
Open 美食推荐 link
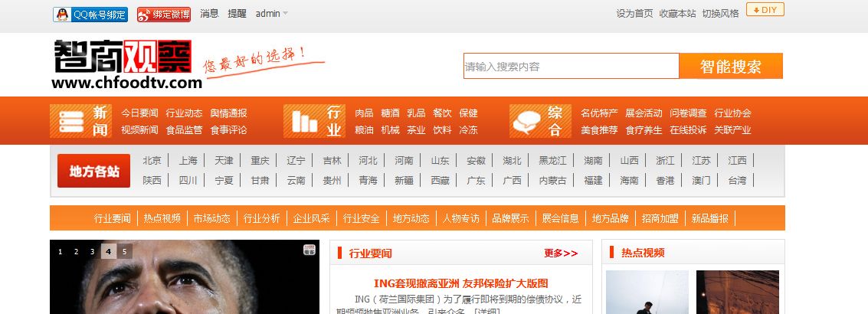600,130
